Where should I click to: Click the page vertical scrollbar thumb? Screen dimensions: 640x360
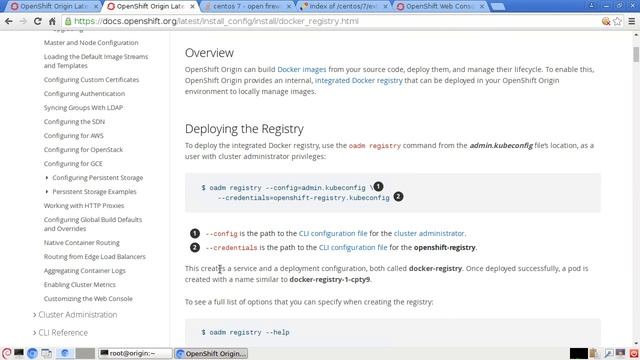[636, 54]
